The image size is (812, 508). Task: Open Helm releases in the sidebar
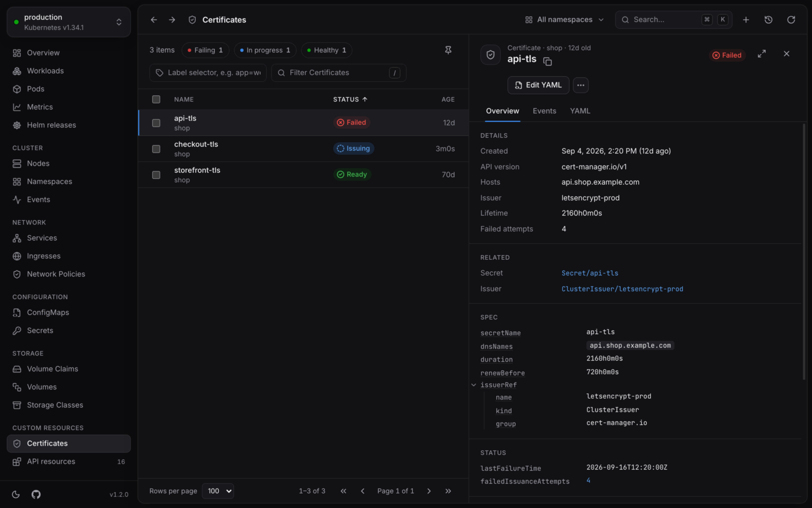(69, 125)
